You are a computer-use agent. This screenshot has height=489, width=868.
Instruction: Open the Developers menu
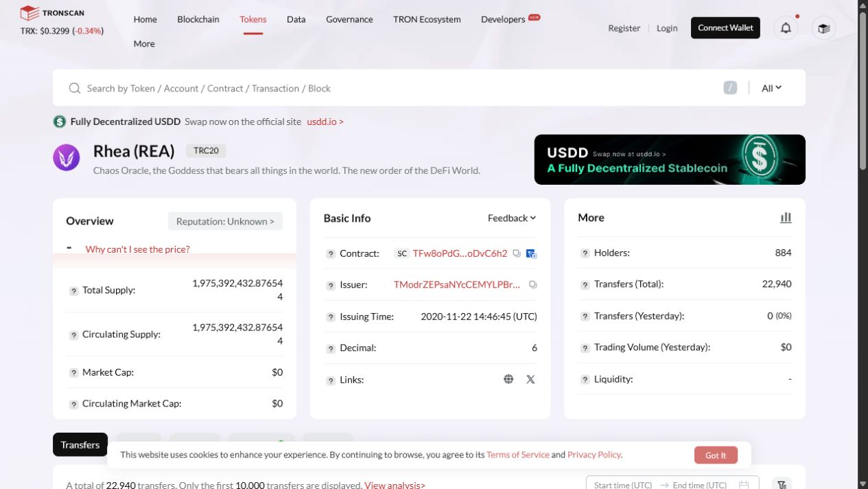coord(503,19)
